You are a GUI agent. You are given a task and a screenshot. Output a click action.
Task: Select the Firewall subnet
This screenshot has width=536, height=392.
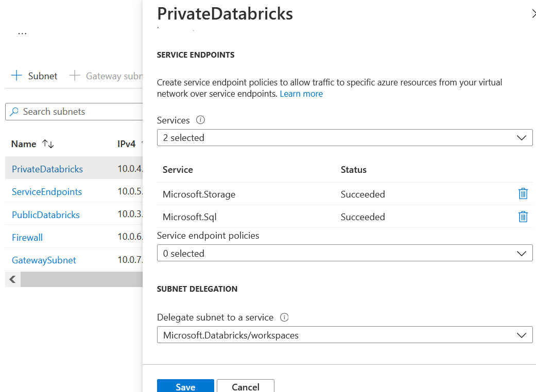[27, 237]
